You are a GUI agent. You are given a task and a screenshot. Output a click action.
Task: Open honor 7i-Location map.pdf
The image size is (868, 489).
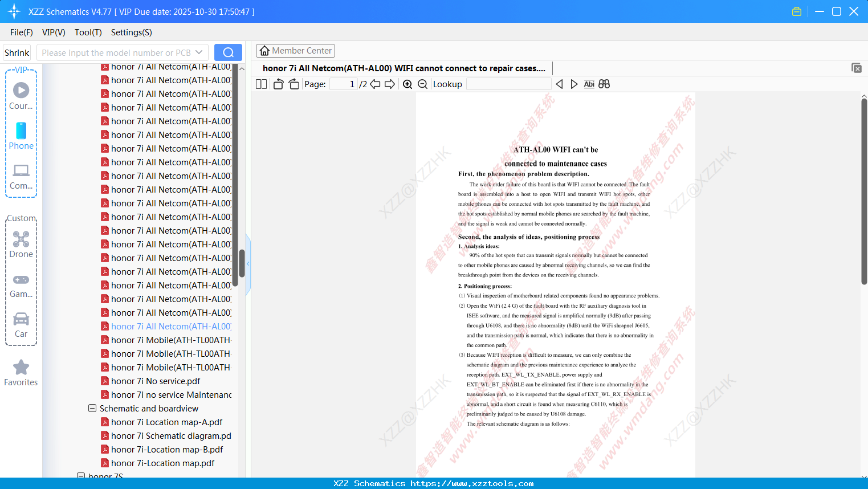pyautogui.click(x=163, y=463)
